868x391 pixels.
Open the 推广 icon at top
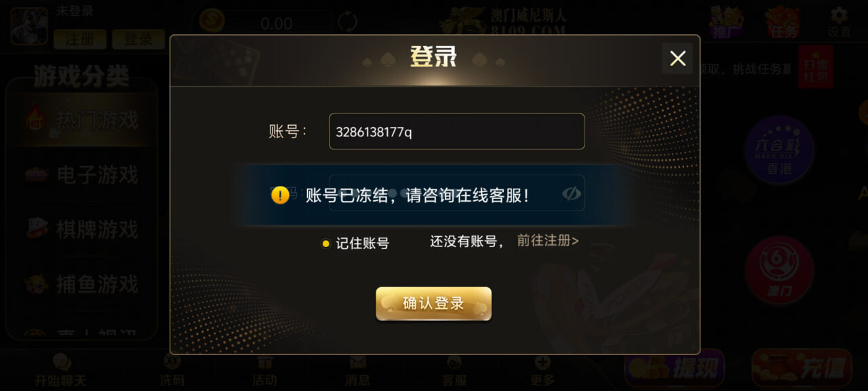pyautogui.click(x=724, y=22)
